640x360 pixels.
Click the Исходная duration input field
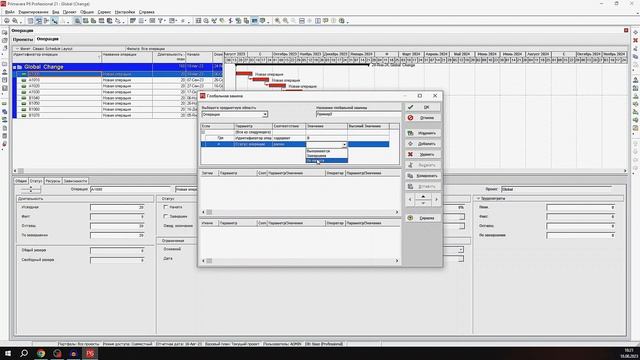[117, 208]
